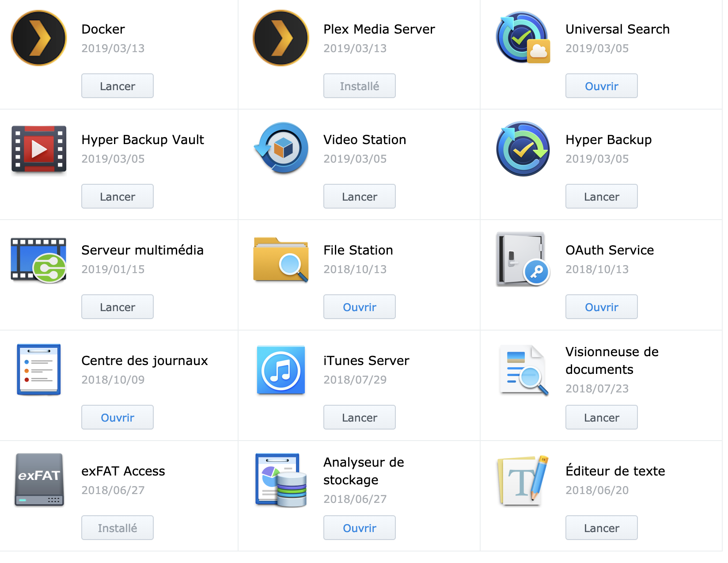Screen dimensions: 728x563
Task: Select the Centre des journaux title
Action: point(144,361)
